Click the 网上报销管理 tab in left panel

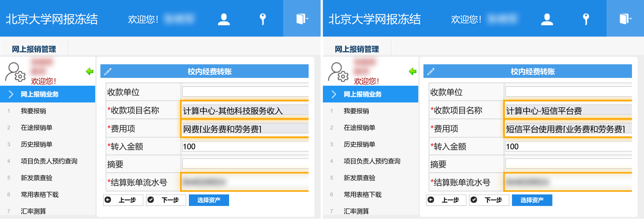coord(34,49)
